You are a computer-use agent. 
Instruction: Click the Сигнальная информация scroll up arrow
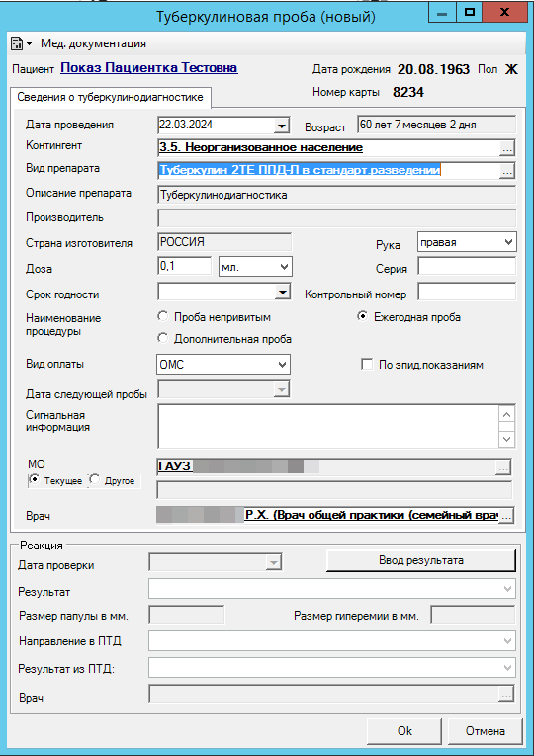pos(507,414)
